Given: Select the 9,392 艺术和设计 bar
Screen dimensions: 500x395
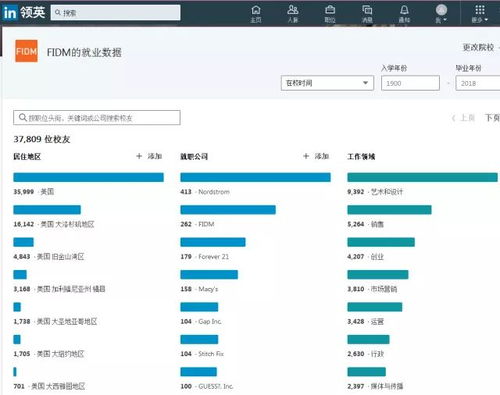Looking at the screenshot, I should tap(422, 177).
